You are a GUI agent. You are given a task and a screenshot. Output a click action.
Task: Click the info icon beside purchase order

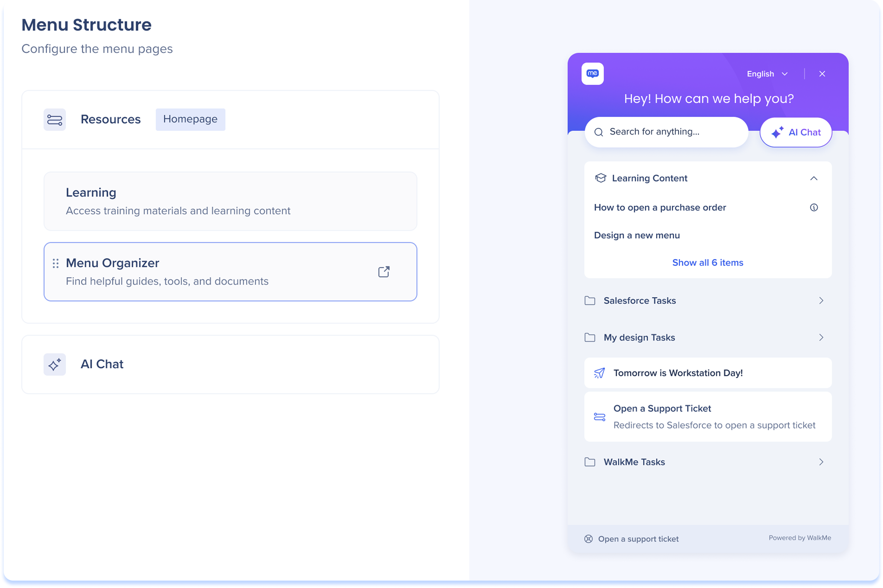pyautogui.click(x=814, y=207)
